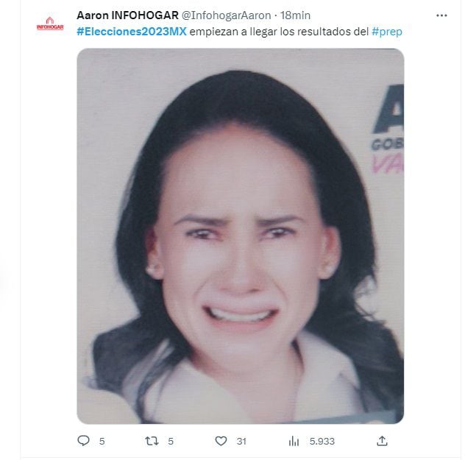This screenshot has height=460, width=476.
Task: Open the reply speech bubble icon
Action: pos(83,441)
